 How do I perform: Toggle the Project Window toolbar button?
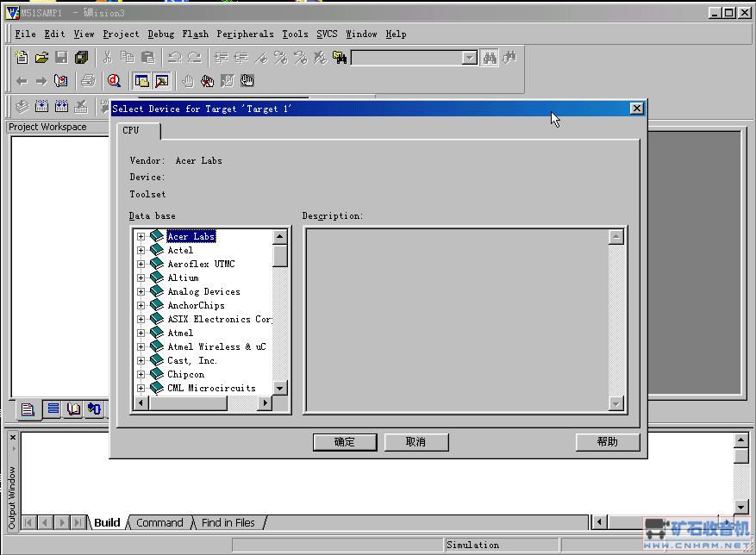(141, 81)
